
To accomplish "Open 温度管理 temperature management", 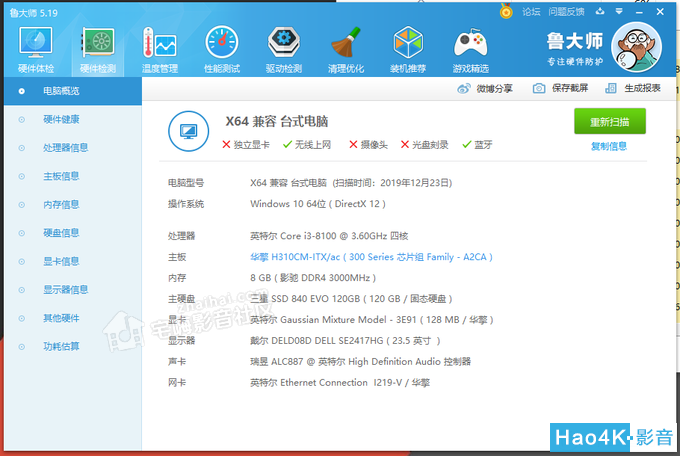I will pos(160,49).
